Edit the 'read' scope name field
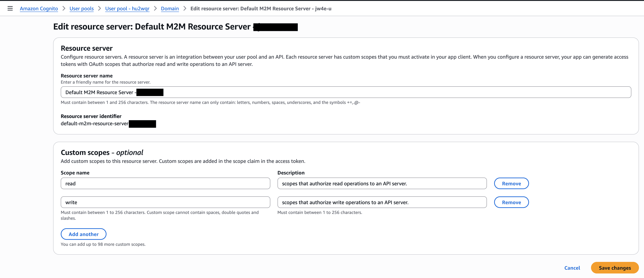Screen dimensions: 644x278 point(165,183)
